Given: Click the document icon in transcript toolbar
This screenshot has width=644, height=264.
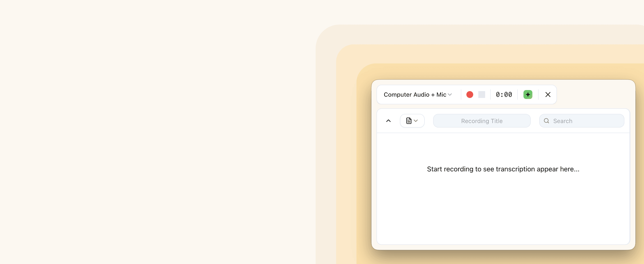Looking at the screenshot, I should (x=409, y=121).
